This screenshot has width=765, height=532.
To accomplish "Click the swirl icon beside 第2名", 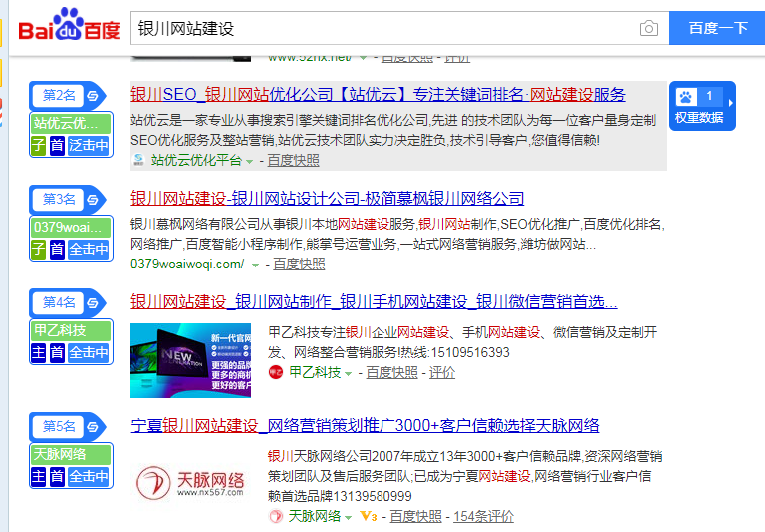I will pyautogui.click(x=93, y=96).
